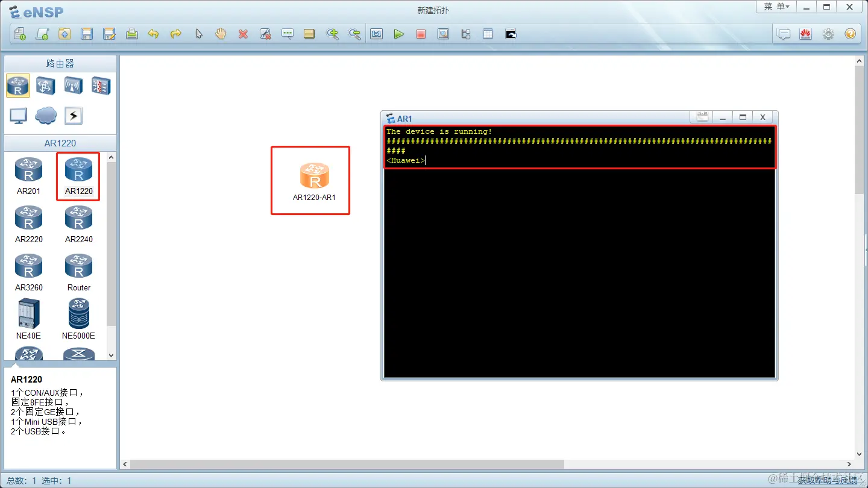Image resolution: width=868 pixels, height=488 pixels.
Task: Pick the AR1220 router model
Action: click(78, 176)
